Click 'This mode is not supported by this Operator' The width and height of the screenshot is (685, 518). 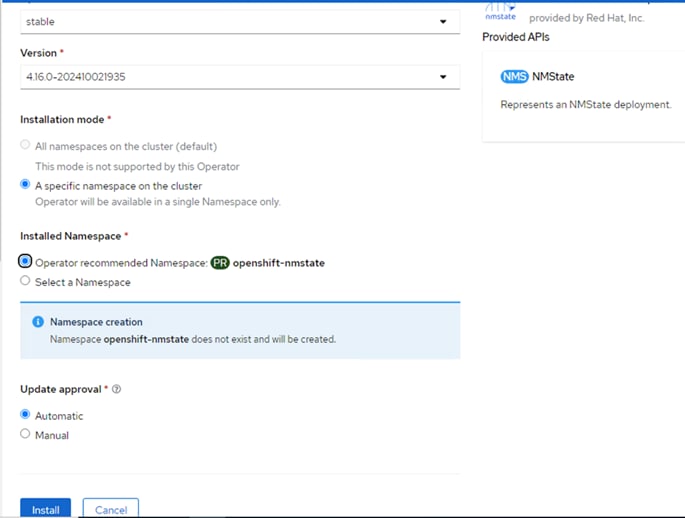137,166
